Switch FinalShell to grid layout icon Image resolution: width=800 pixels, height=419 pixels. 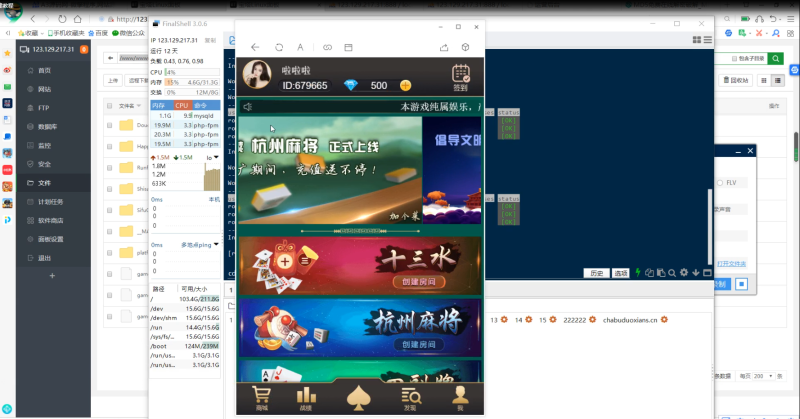tap(697, 40)
